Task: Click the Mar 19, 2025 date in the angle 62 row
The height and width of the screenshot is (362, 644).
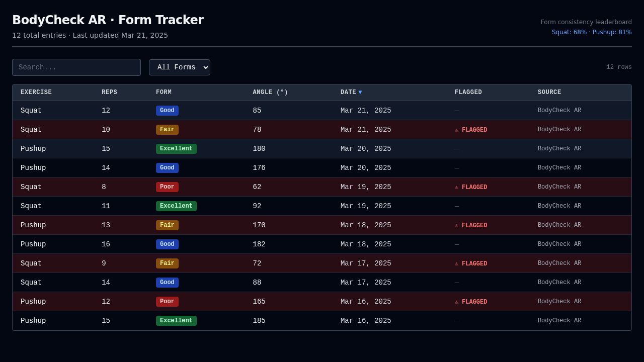Action: (366, 187)
